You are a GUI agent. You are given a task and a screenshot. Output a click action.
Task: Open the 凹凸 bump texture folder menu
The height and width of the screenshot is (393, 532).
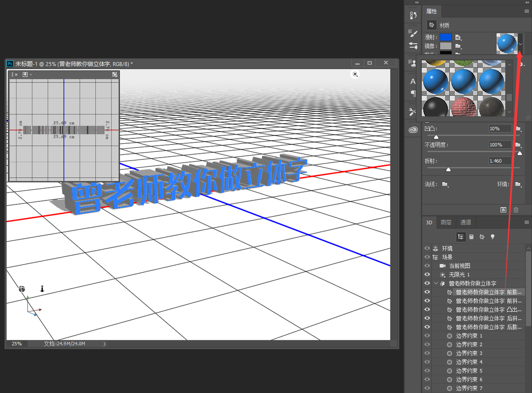pos(518,129)
